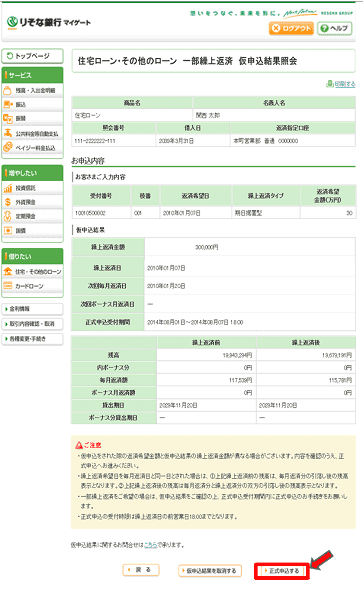Open 定期預金 icon item
363x591 pixels.
(32, 216)
